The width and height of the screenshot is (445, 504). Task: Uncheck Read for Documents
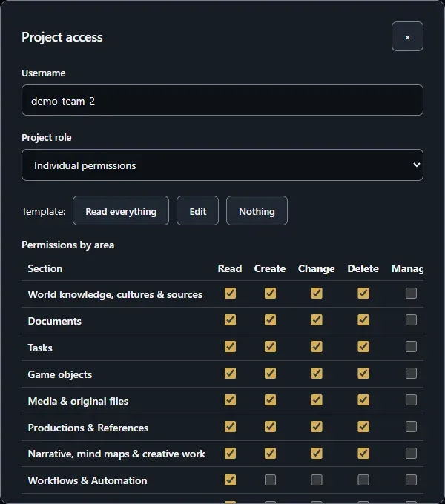point(230,320)
